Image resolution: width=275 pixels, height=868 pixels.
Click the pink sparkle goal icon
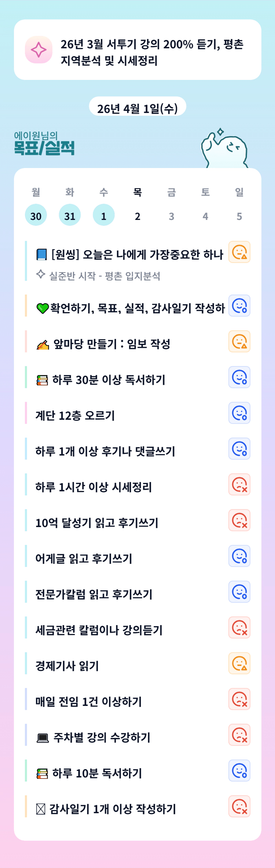(x=39, y=50)
